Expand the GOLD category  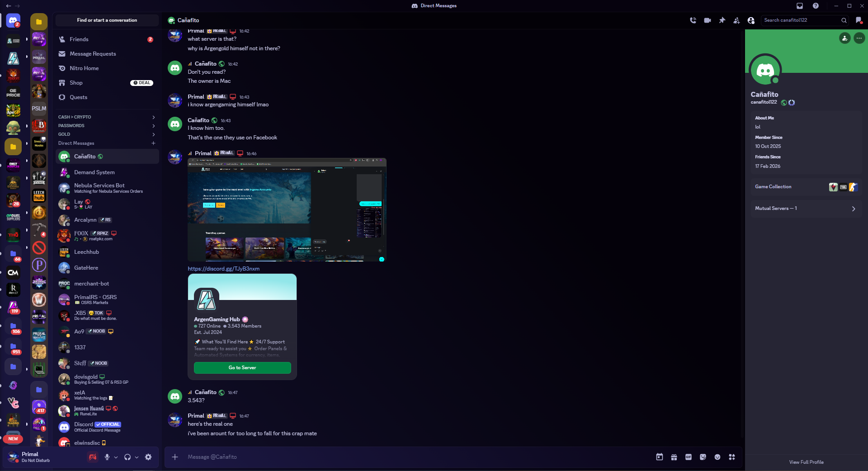coord(107,134)
